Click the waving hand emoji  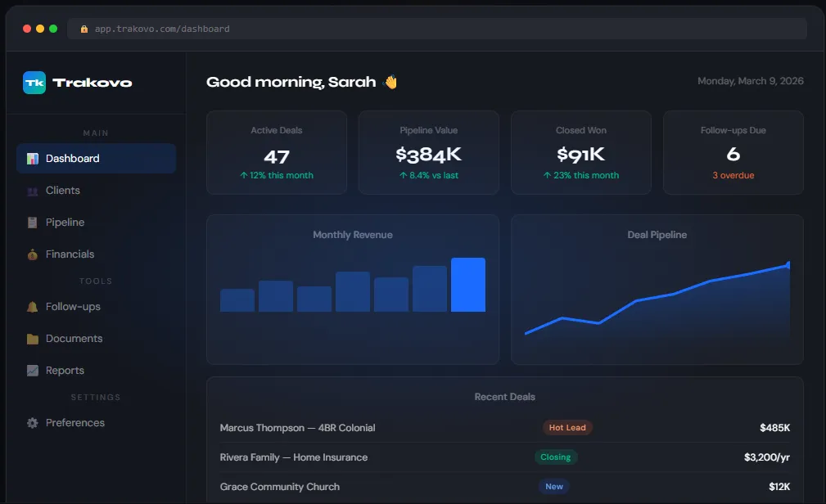coord(390,82)
